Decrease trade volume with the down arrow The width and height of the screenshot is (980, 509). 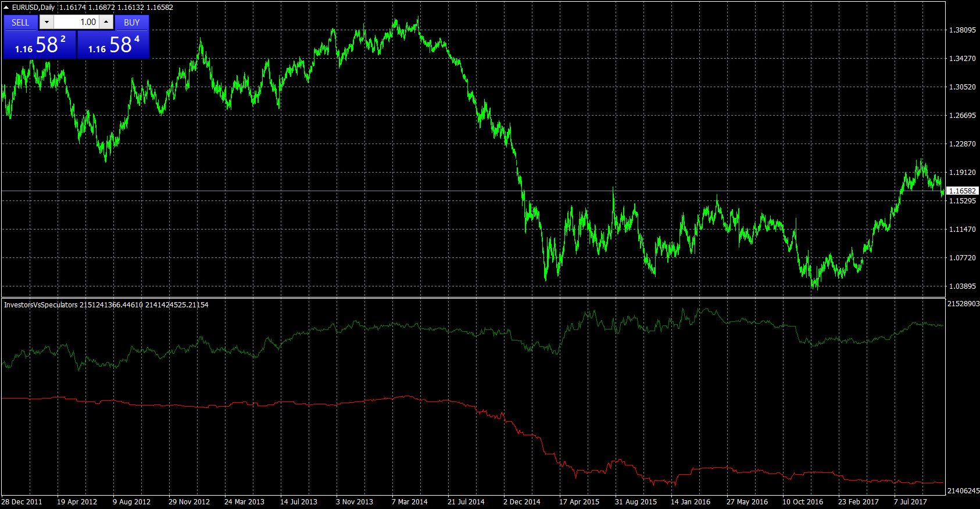[47, 22]
